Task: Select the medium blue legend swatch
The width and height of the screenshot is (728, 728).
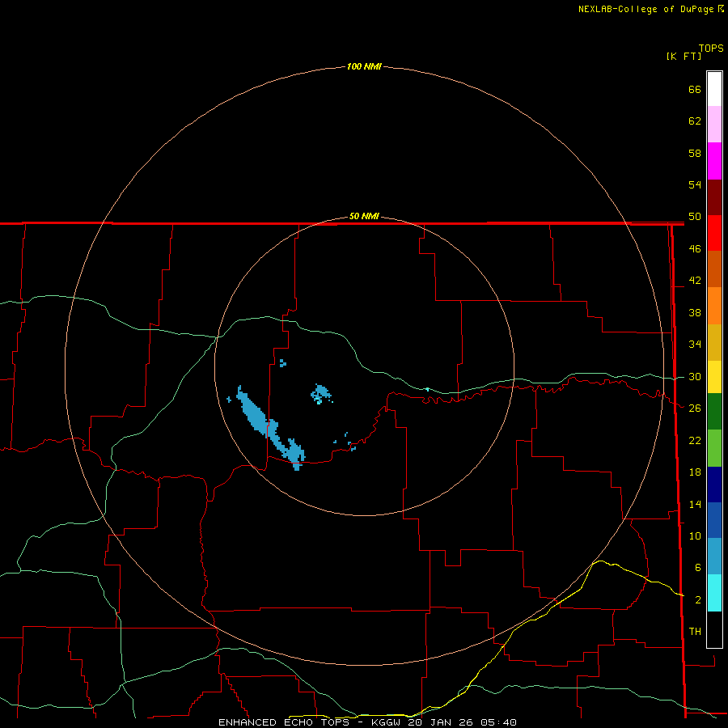Action: pos(714,520)
